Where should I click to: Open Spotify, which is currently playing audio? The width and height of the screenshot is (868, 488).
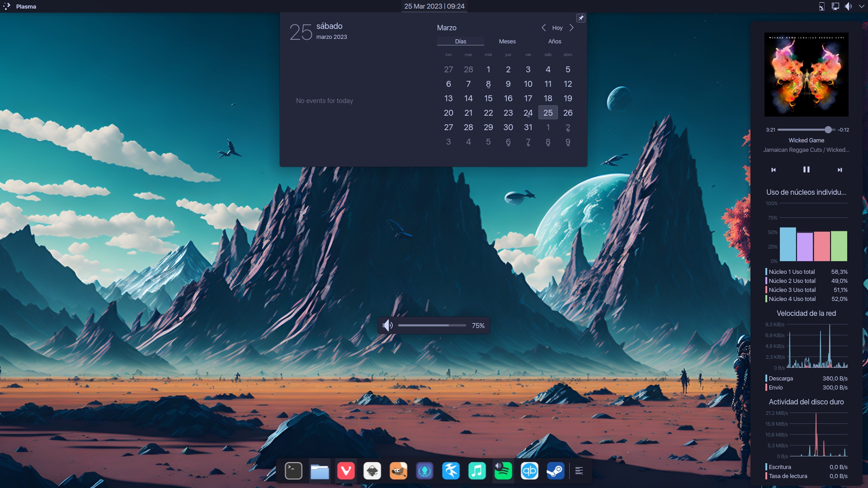pos(503,471)
